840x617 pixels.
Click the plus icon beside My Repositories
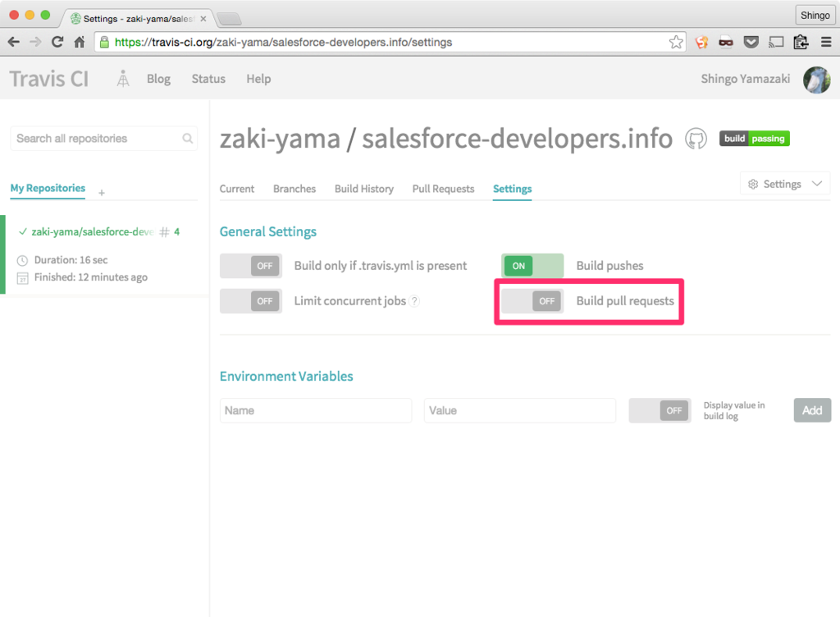pyautogui.click(x=102, y=192)
